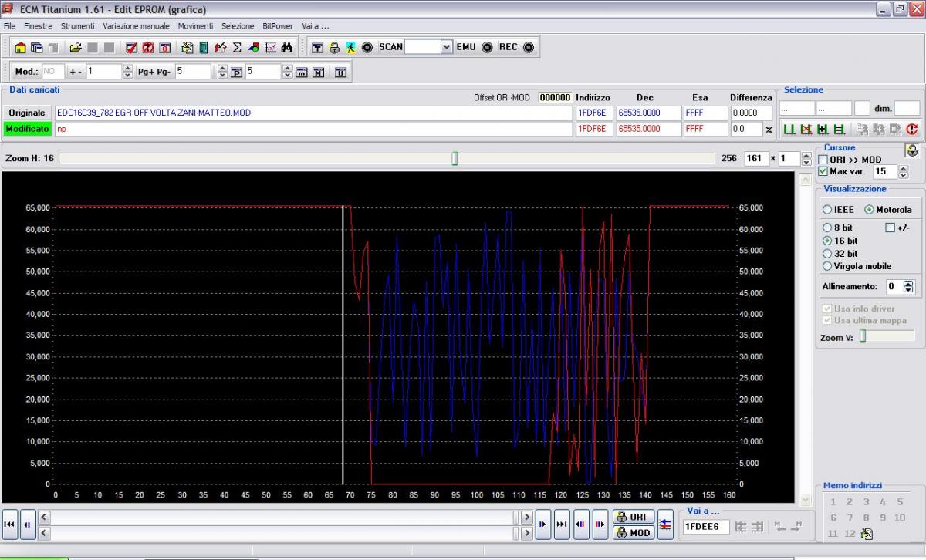Viewport: 926px width, 560px height.
Task: Select the 8 bit radio option
Action: (827, 228)
